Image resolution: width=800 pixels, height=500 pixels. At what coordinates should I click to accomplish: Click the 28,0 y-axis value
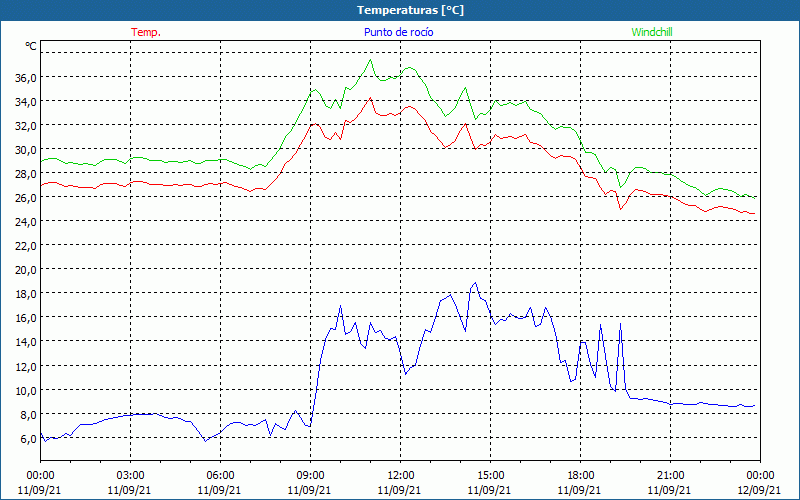click(x=26, y=173)
